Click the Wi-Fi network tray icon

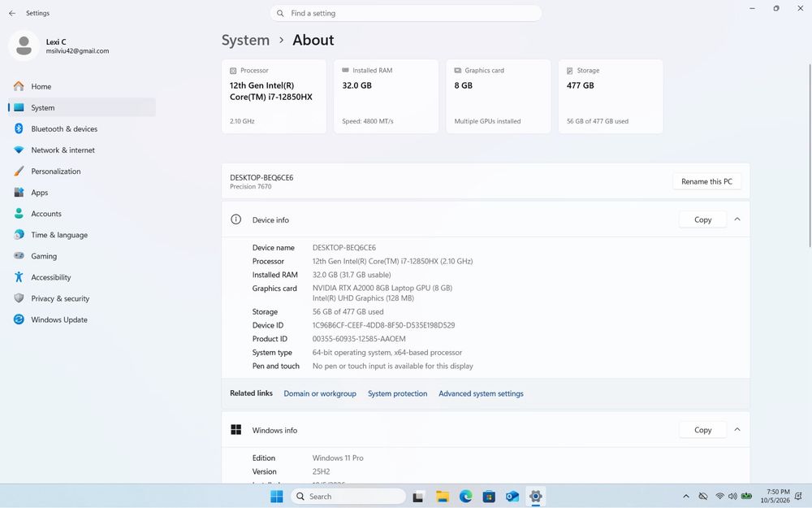pyautogui.click(x=719, y=496)
